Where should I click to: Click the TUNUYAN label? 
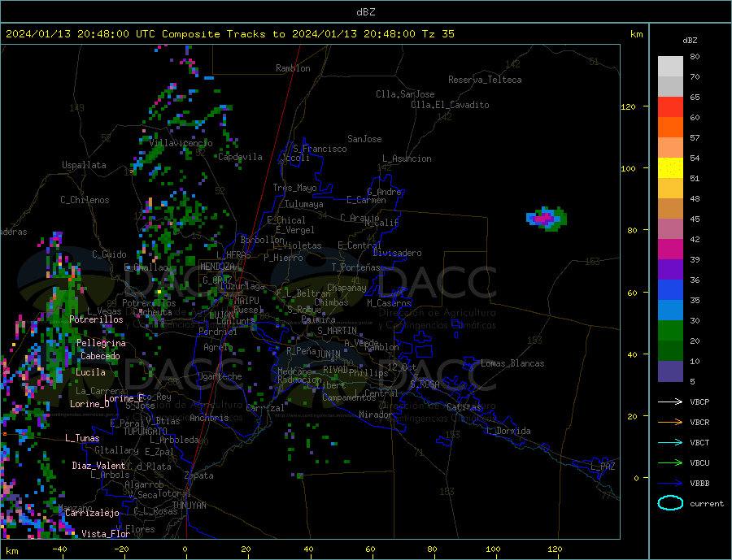(189, 506)
